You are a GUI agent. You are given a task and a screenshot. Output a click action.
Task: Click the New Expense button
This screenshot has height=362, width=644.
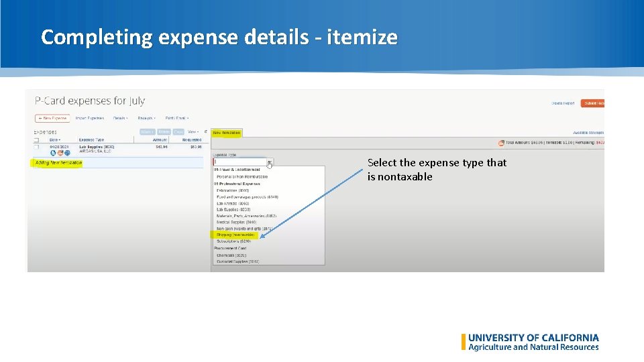tap(52, 118)
